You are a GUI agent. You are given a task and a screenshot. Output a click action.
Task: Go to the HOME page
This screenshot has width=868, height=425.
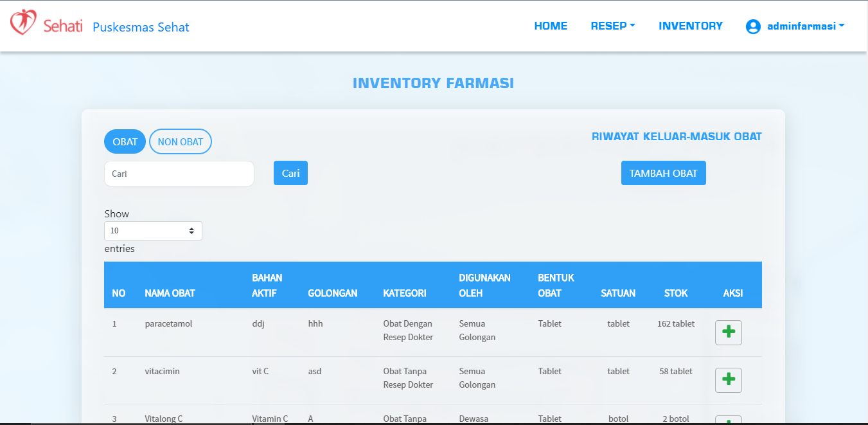[551, 26]
